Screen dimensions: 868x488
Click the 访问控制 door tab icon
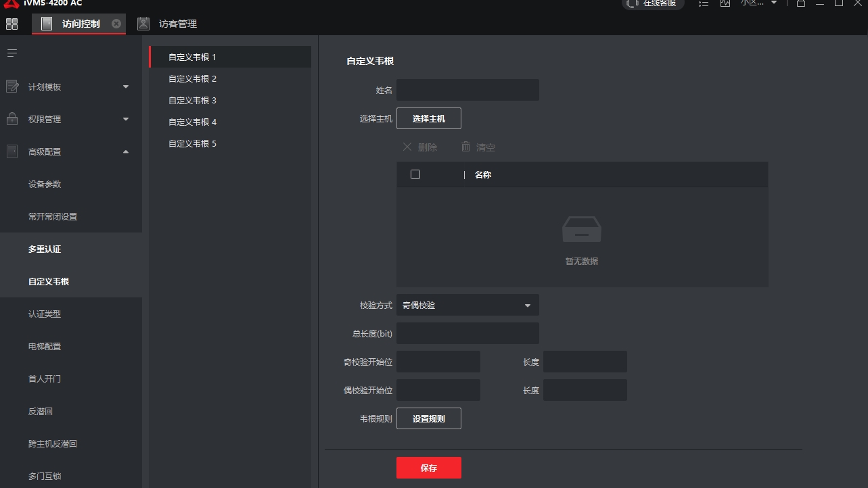[47, 24]
